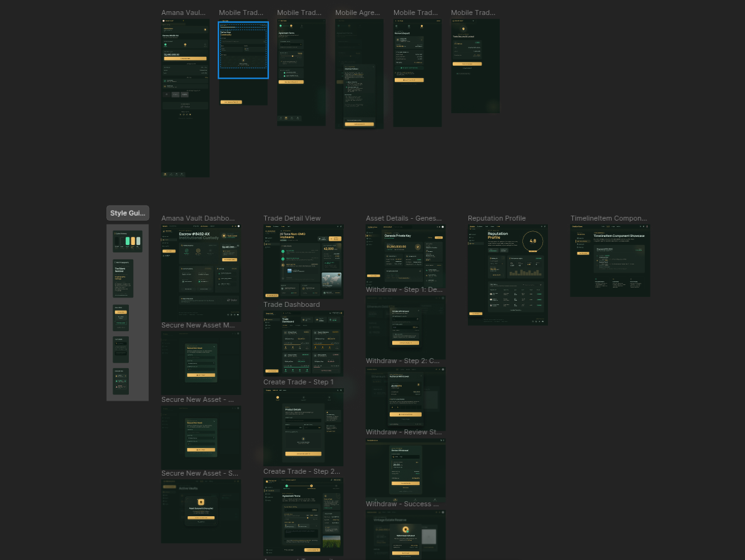Viewport: 745px width, 560px height.
Task: Click the Create Trade Step 1 frame thumbnail
Action: pyautogui.click(x=303, y=427)
